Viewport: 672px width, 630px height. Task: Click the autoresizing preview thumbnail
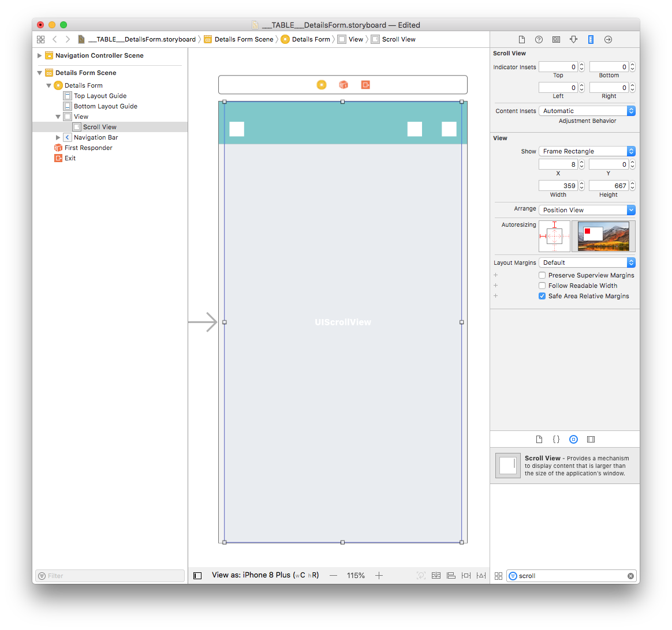pyautogui.click(x=603, y=236)
